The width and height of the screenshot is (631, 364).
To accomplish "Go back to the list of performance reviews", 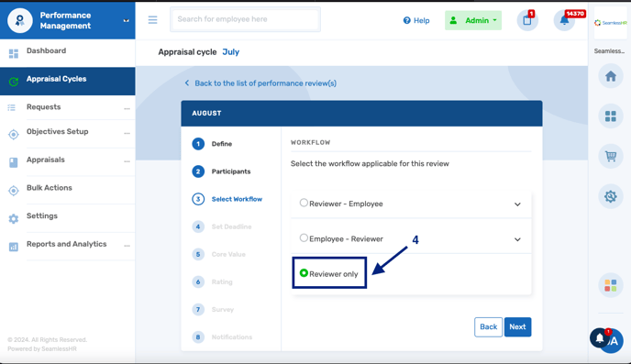I will point(265,83).
